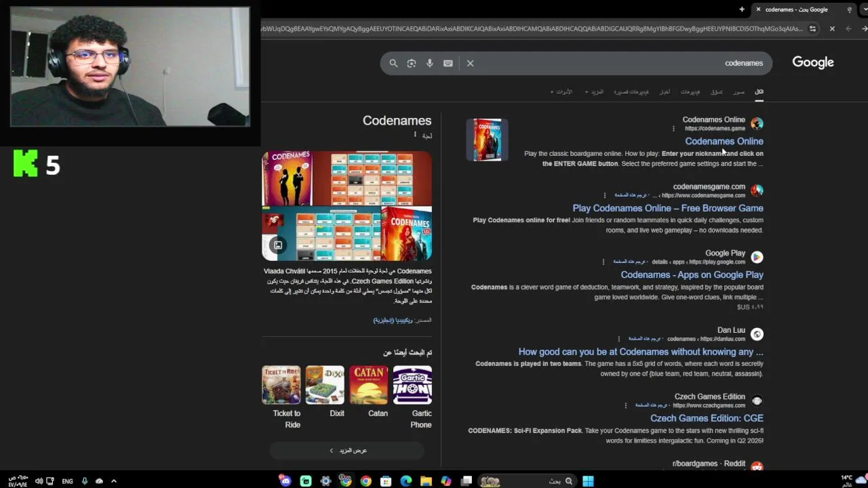Image resolution: width=868 pixels, height=488 pixels.
Task: Open a new browser tab
Action: pos(742,9)
